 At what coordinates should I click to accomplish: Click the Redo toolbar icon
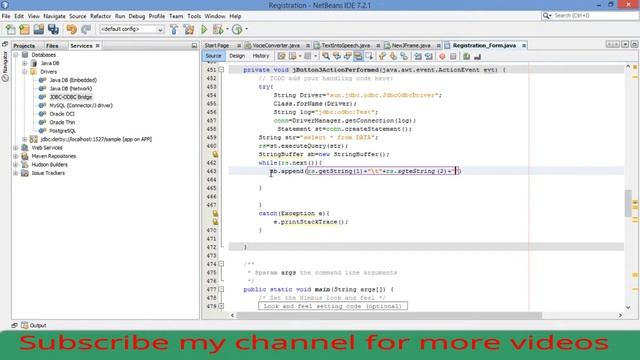86,29
